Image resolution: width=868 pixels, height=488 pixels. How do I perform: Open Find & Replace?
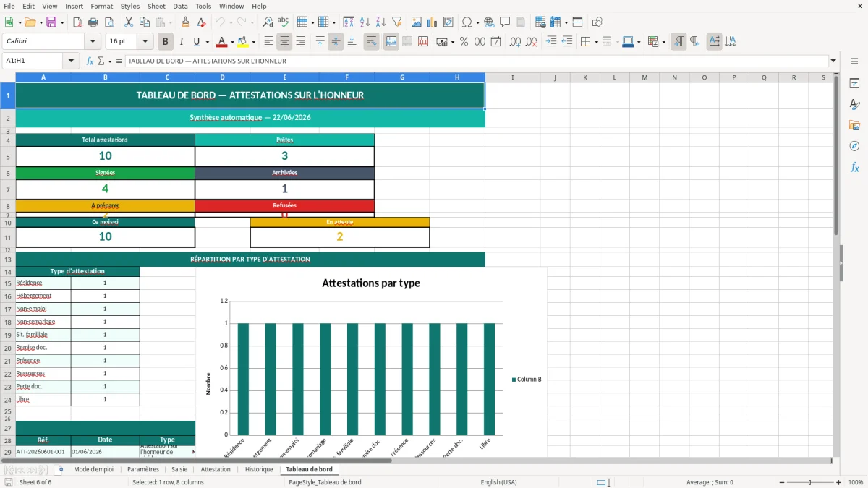pyautogui.click(x=267, y=22)
